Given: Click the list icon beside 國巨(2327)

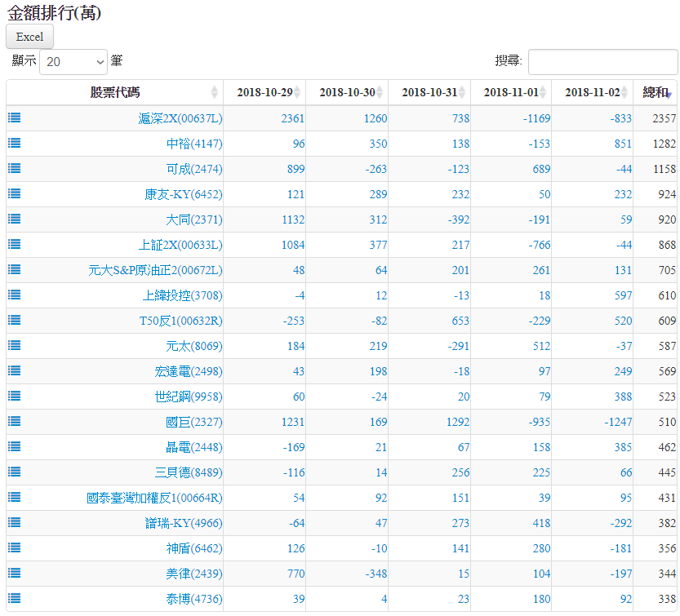Looking at the screenshot, I should pos(15,421).
